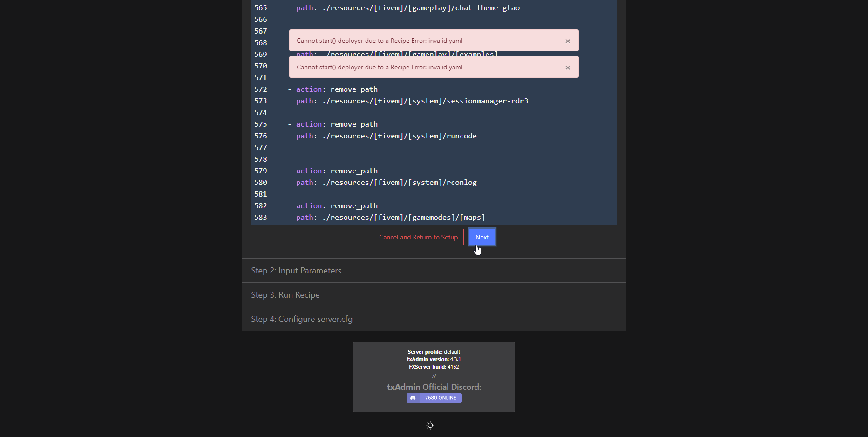
Task: Click the Next button to continue deployment
Action: click(x=481, y=237)
